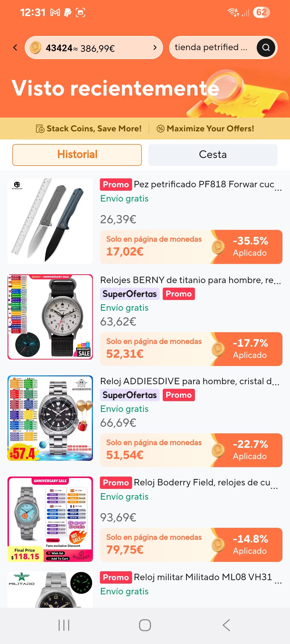Tap the Maximize Your Offers badge icon

coord(160,129)
